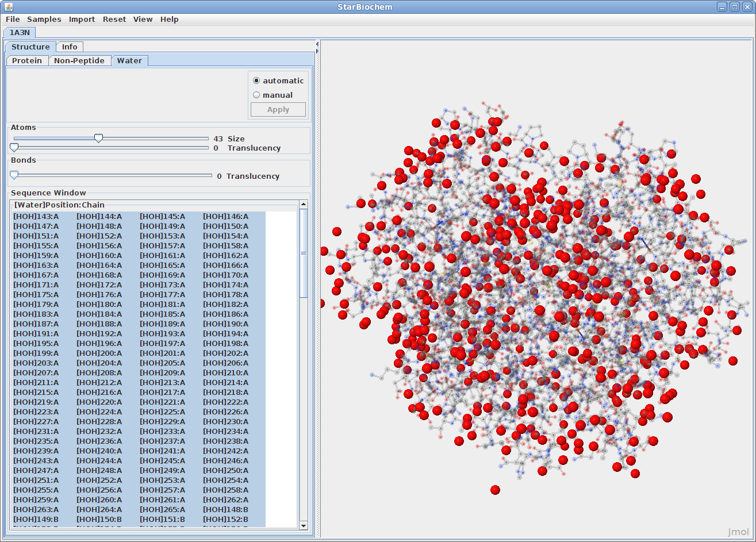This screenshot has width=756, height=542.
Task: Select water residue [HOH]242:A
Action: 226,451
